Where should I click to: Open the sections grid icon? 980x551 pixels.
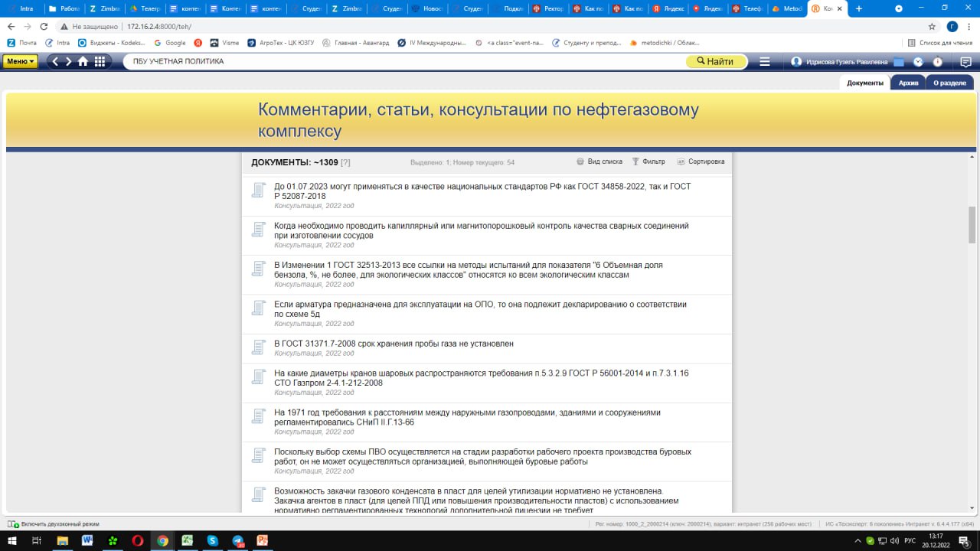(100, 61)
